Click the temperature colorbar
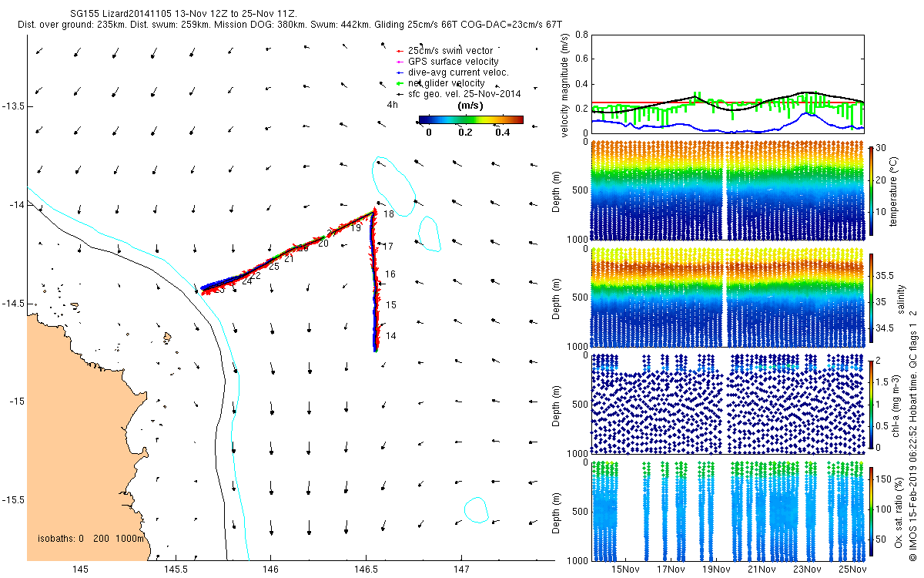 tap(871, 190)
